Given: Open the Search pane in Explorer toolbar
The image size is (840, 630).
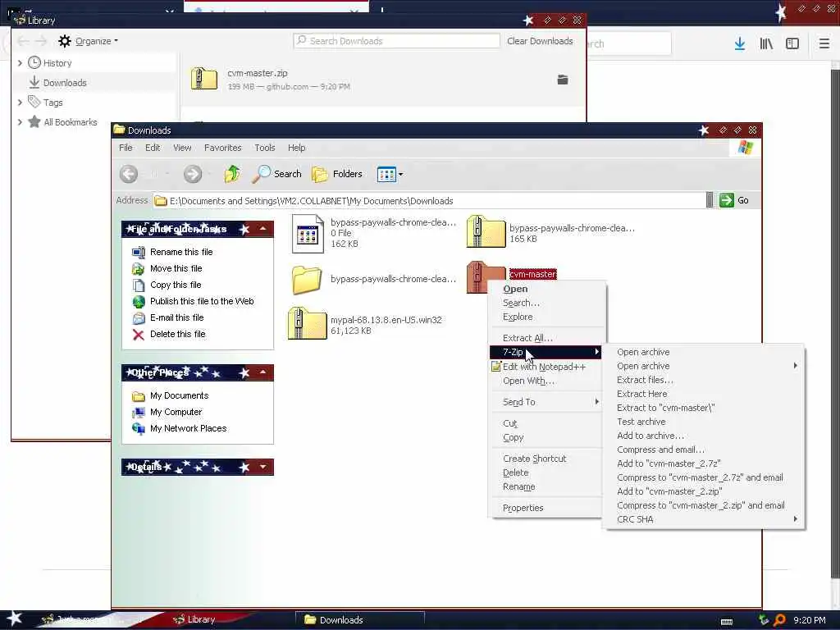Looking at the screenshot, I should [x=276, y=174].
